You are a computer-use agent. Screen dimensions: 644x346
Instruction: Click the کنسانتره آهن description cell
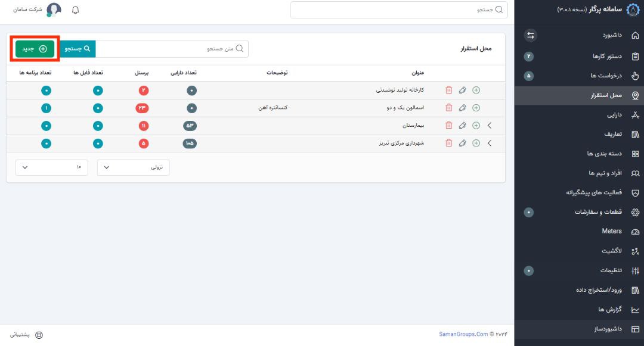tap(273, 108)
